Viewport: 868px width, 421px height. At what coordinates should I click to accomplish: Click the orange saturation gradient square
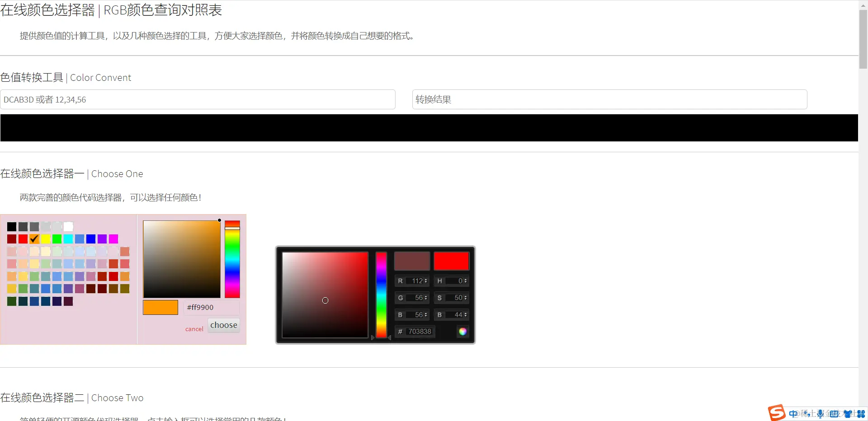(x=182, y=259)
